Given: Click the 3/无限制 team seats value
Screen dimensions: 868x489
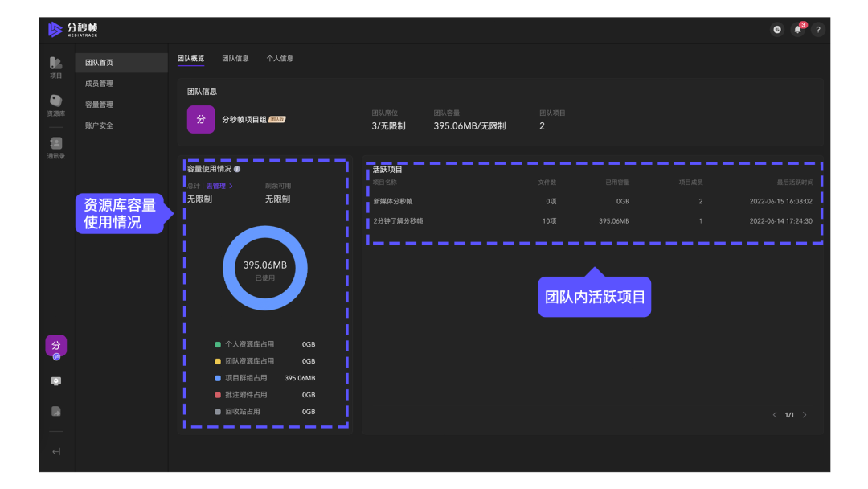Looking at the screenshot, I should pos(389,126).
